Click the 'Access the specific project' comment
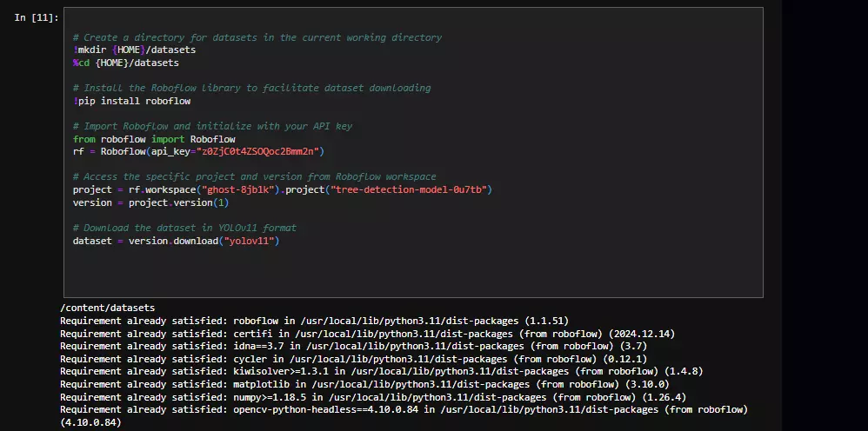This screenshot has height=431, width=868. tap(254, 176)
